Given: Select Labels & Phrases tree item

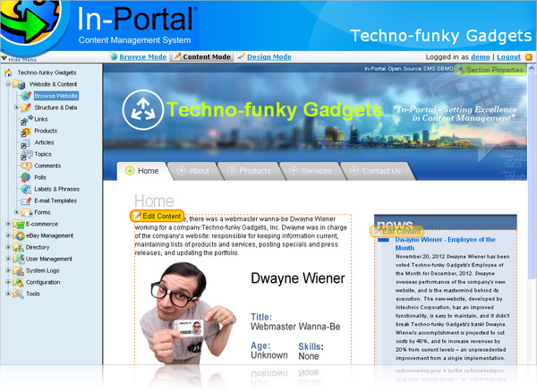Looking at the screenshot, I should (57, 189).
